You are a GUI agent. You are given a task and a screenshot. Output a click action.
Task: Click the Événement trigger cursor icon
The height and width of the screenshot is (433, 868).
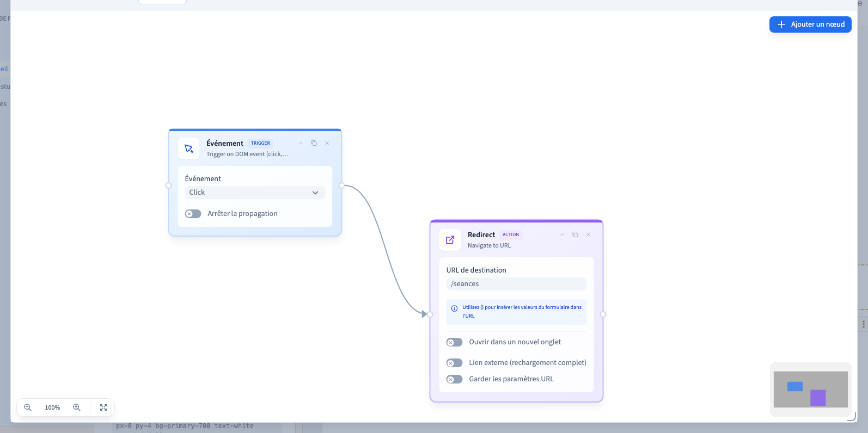[x=189, y=149]
